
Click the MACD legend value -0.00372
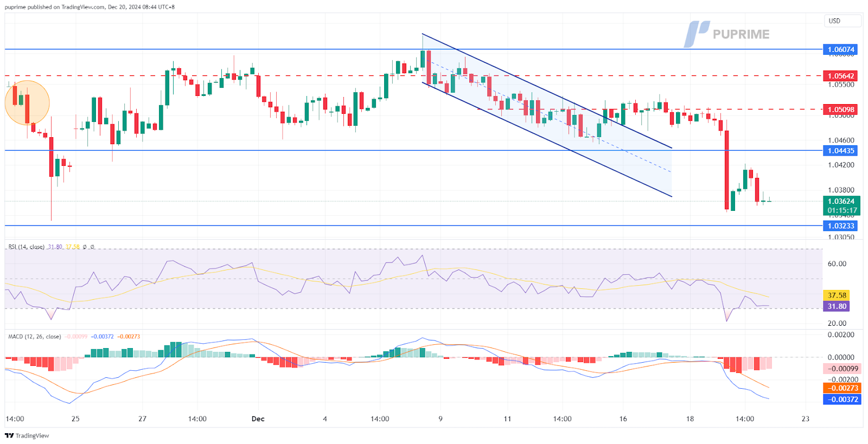pyautogui.click(x=102, y=337)
